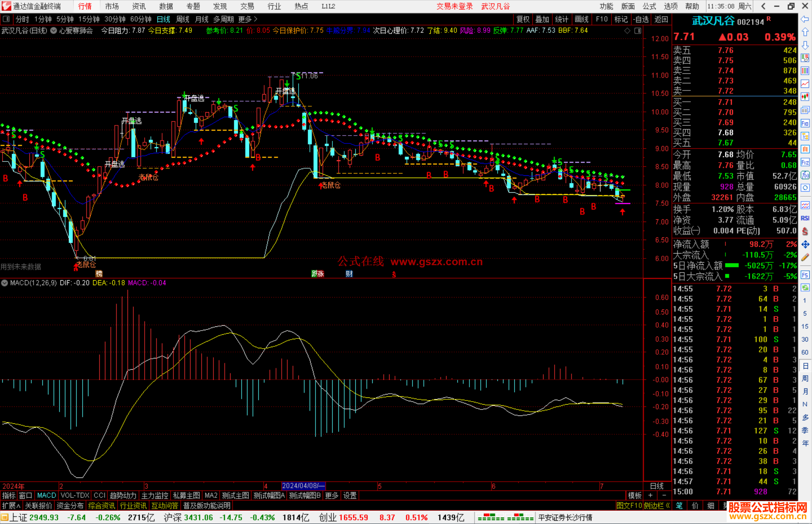Open the 市场 menu

tap(112, 6)
